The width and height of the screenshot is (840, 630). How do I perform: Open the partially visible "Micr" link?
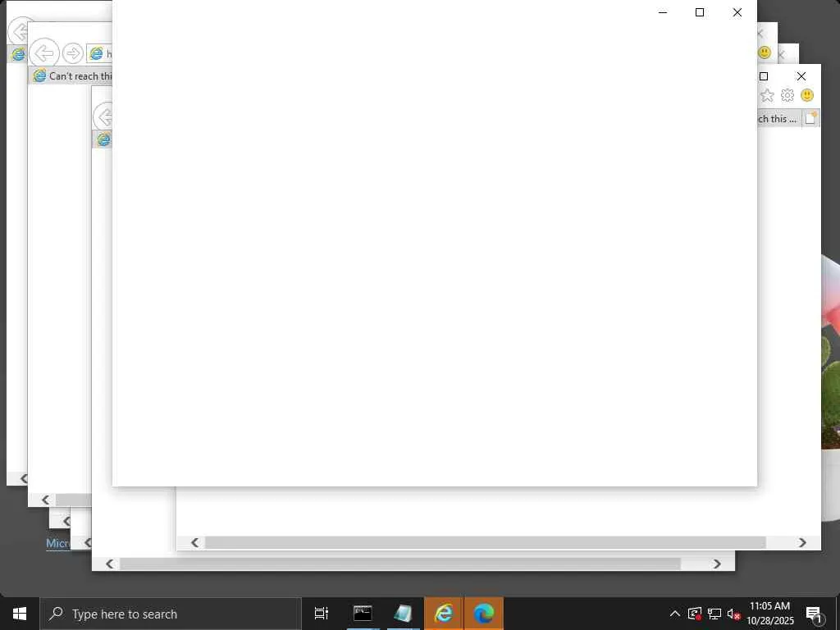point(58,543)
